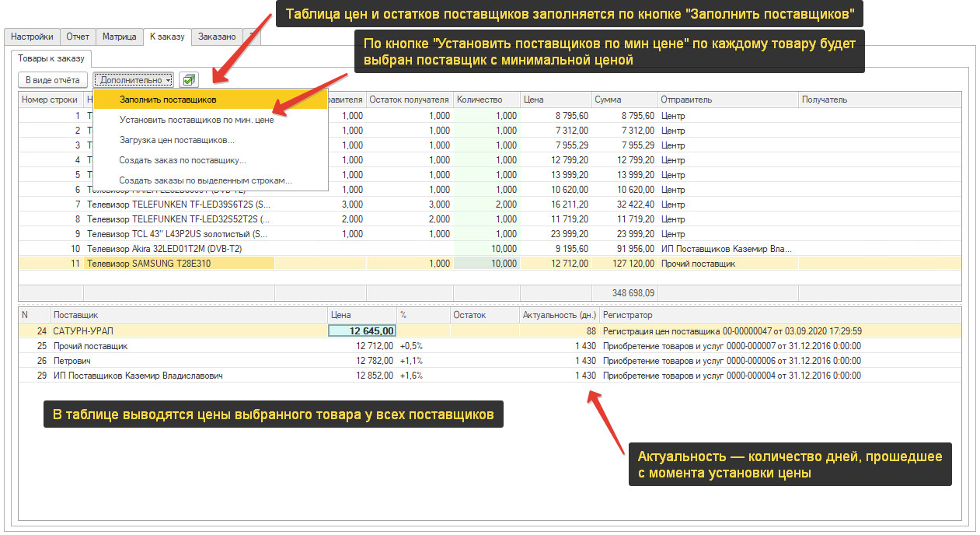Open the Отчет tab

click(78, 37)
